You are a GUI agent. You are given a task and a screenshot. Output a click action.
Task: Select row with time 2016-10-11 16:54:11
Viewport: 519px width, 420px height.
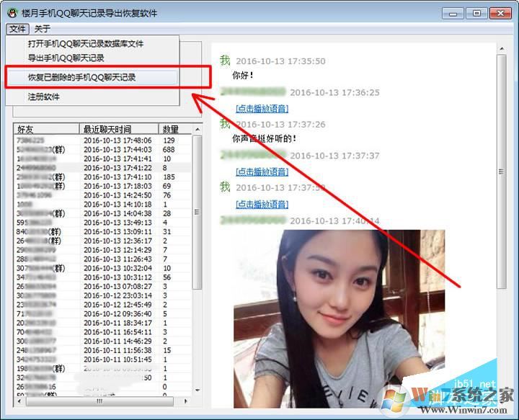(102, 332)
